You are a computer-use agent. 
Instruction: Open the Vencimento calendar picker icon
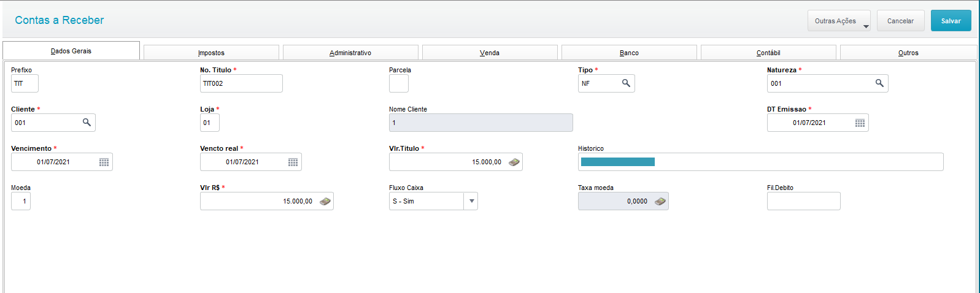point(104,162)
